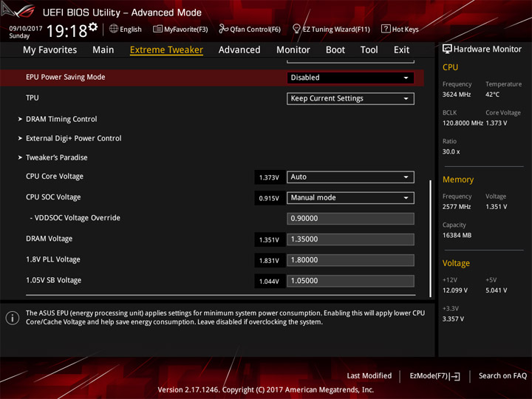Click the Qfan Control fan icon
This screenshot has width=532, height=399.
[x=223, y=29]
